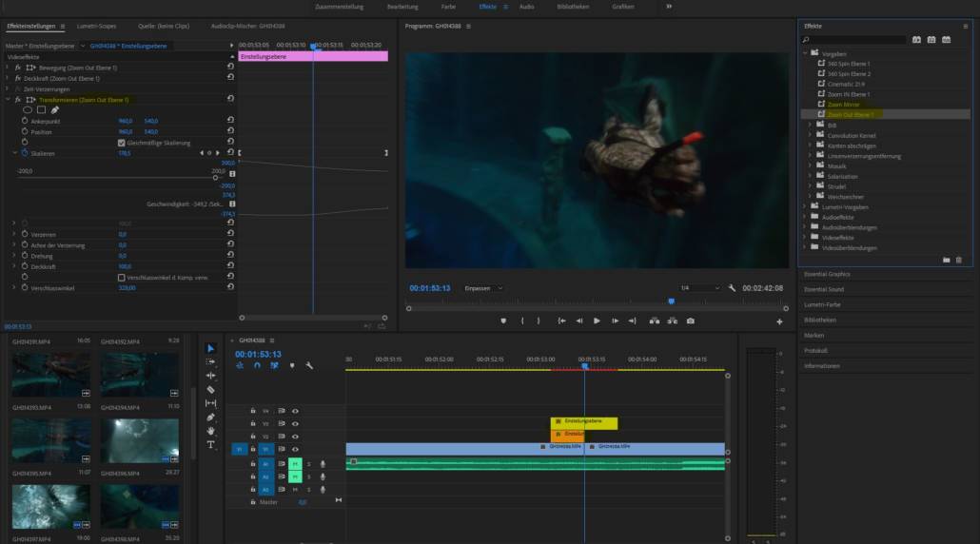
Task: Create new custom bin in Effekte panel
Action: tap(947, 260)
